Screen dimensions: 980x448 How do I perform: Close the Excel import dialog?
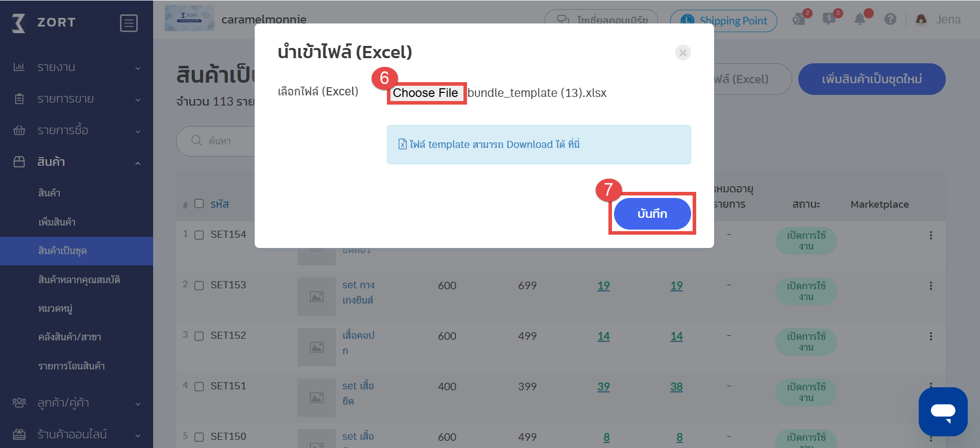(x=683, y=53)
